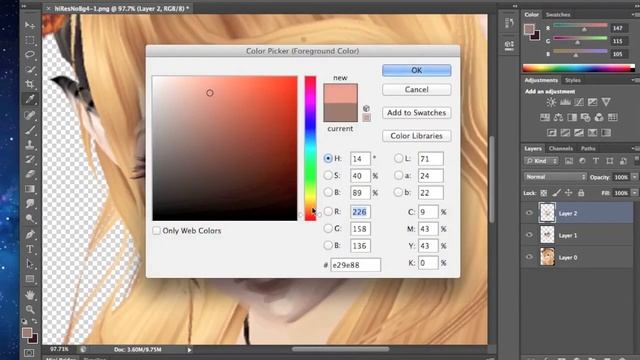Select the Move tool in the toolbar
The height and width of the screenshot is (360, 640).
click(30, 25)
